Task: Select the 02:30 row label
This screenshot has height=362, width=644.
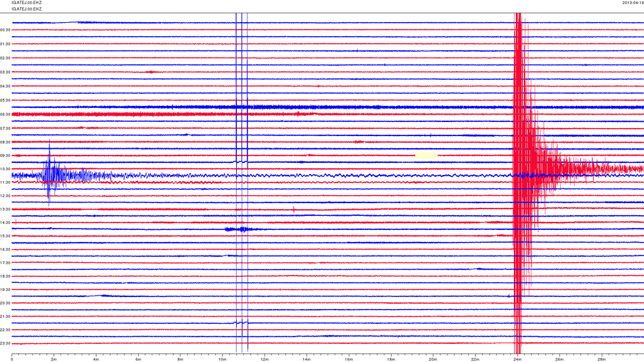Action: [5, 58]
